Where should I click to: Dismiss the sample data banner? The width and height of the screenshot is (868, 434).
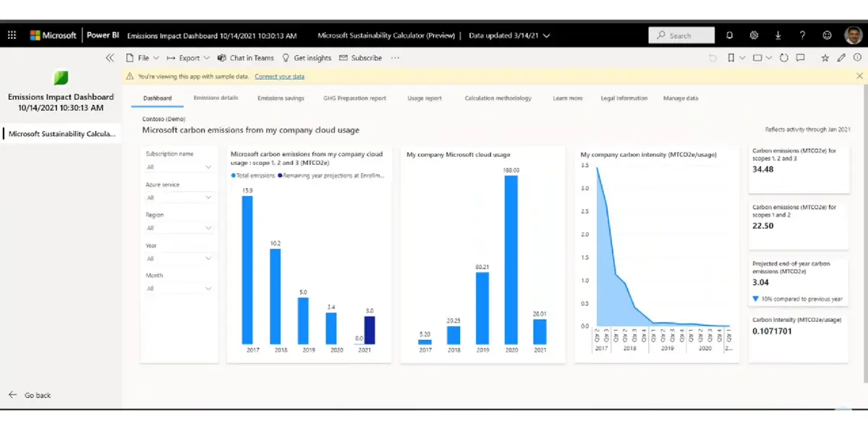859,76
